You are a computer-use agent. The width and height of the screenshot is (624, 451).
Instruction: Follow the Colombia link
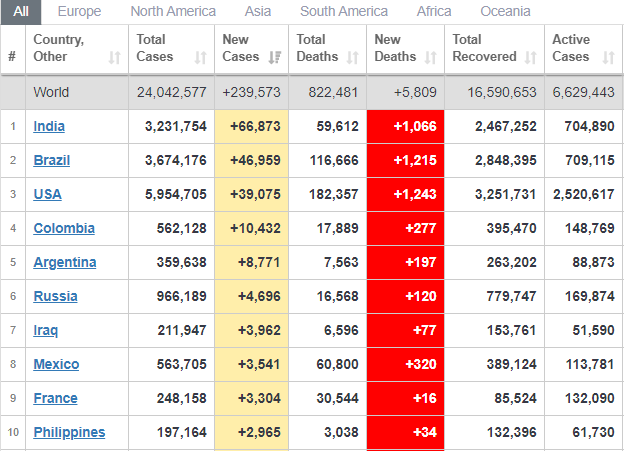(x=64, y=228)
